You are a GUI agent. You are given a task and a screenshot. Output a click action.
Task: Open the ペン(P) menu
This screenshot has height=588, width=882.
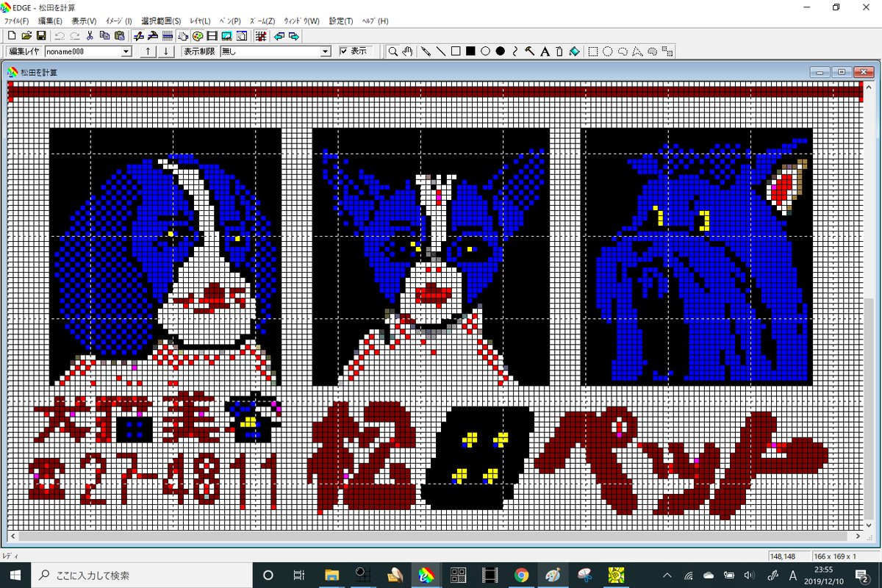[230, 21]
